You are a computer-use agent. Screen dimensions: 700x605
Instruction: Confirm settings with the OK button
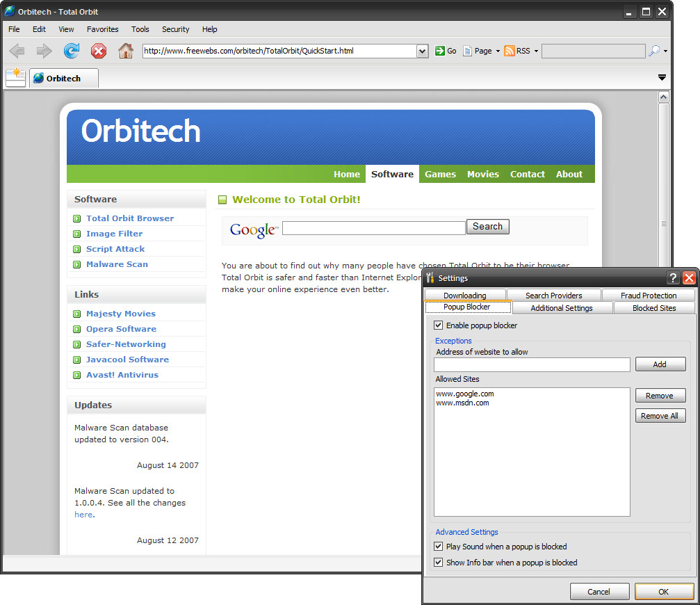[664, 592]
